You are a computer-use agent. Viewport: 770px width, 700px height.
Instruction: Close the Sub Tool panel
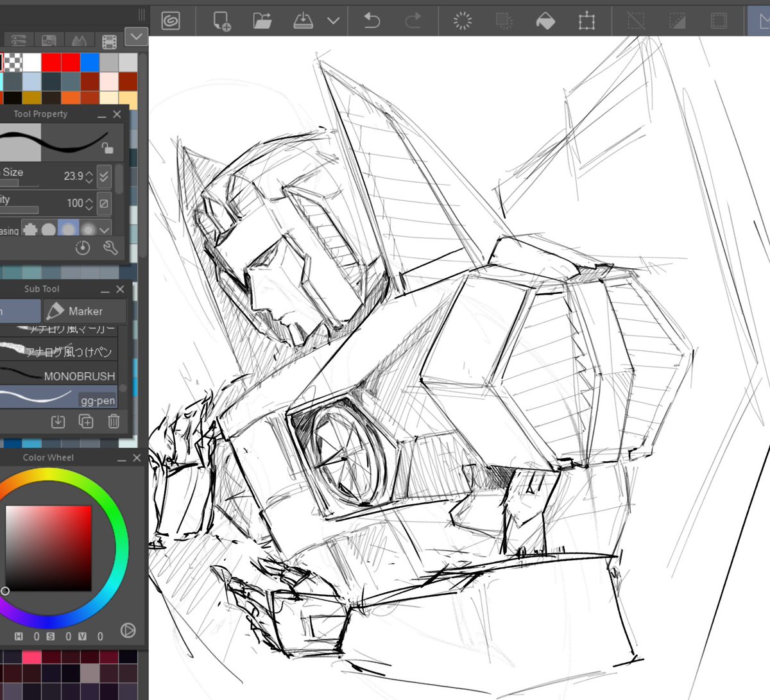click(120, 289)
